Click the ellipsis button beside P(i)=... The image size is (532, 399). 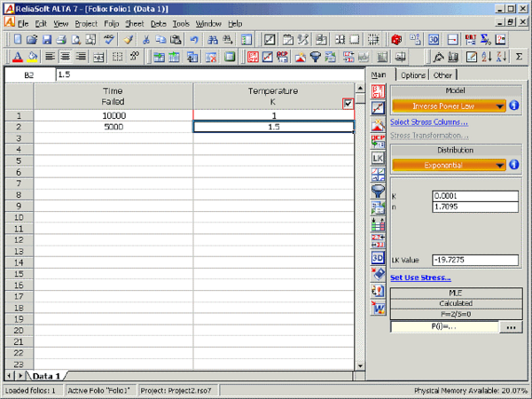coord(509,327)
